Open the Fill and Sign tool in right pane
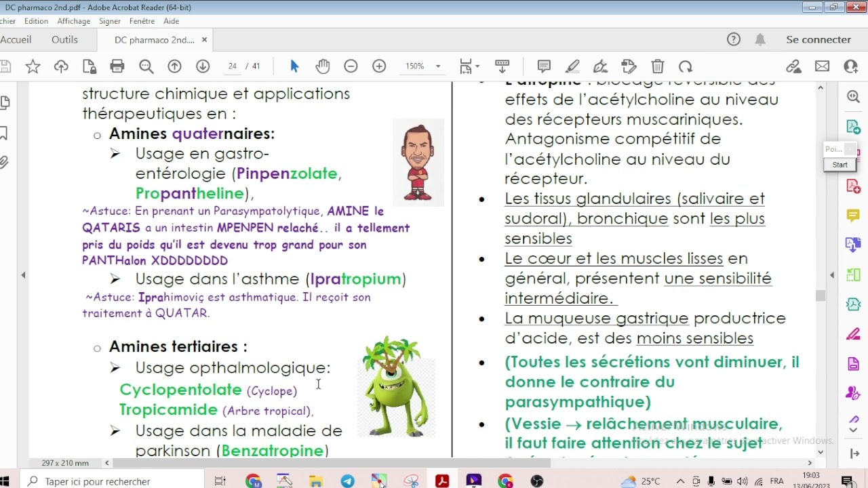This screenshot has height=488, width=868. [853, 334]
